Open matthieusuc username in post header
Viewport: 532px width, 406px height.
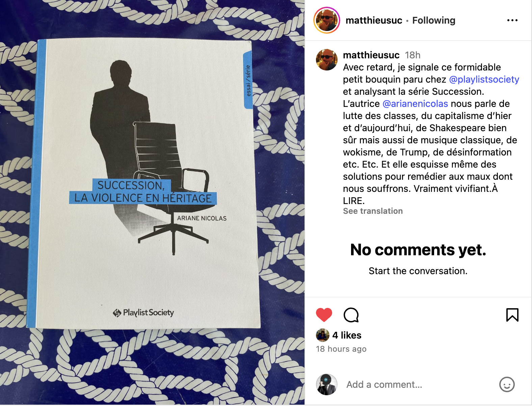tap(374, 20)
